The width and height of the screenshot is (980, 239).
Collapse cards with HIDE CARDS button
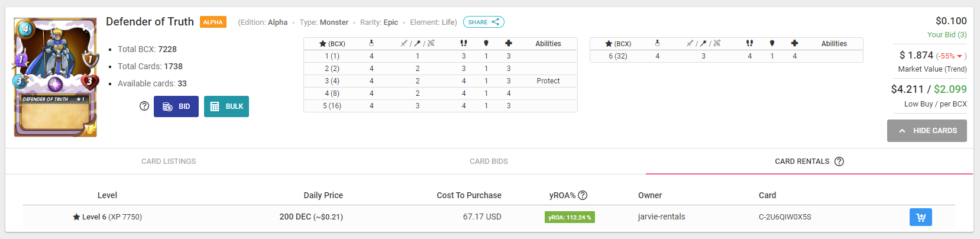tap(927, 131)
